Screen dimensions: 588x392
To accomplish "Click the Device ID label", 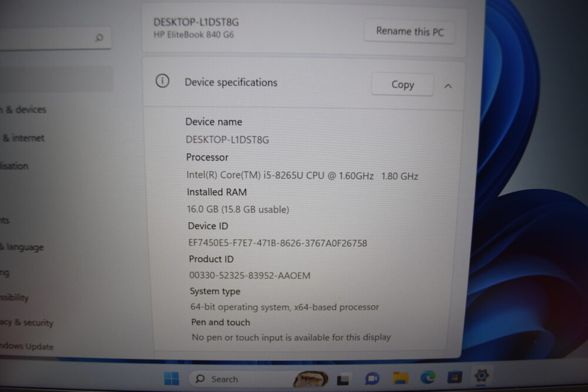I will click(208, 226).
